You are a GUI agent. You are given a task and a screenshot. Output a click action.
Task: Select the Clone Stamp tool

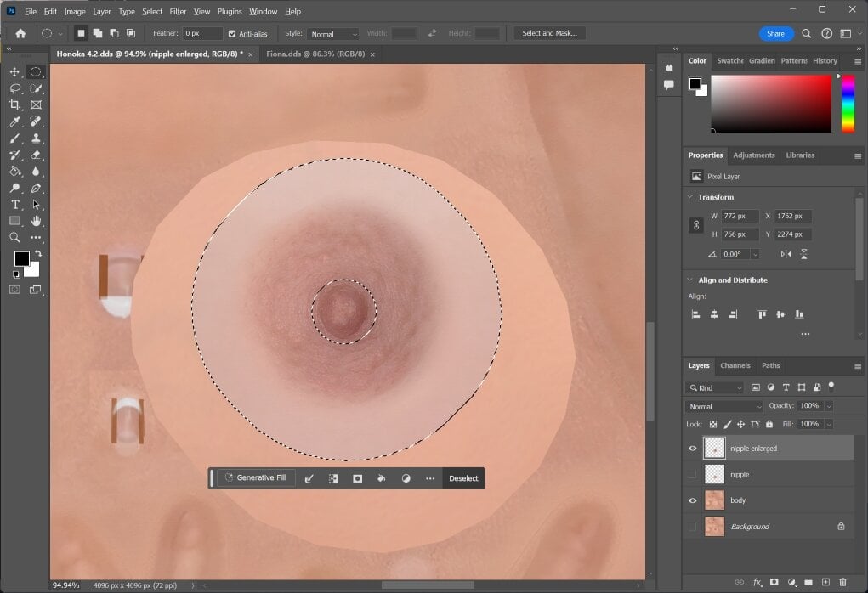36,138
